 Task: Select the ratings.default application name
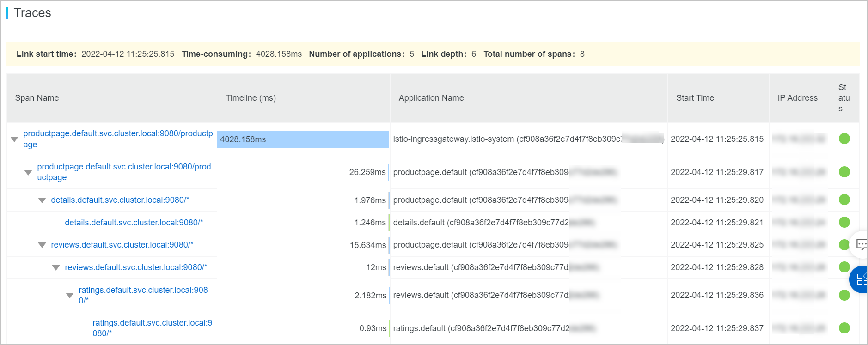pos(494,328)
